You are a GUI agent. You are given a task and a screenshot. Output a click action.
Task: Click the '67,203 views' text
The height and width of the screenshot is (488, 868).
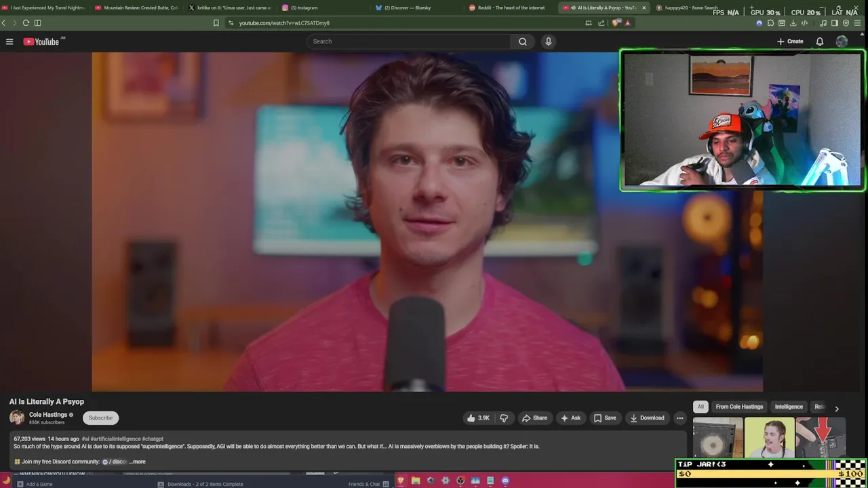click(x=29, y=439)
